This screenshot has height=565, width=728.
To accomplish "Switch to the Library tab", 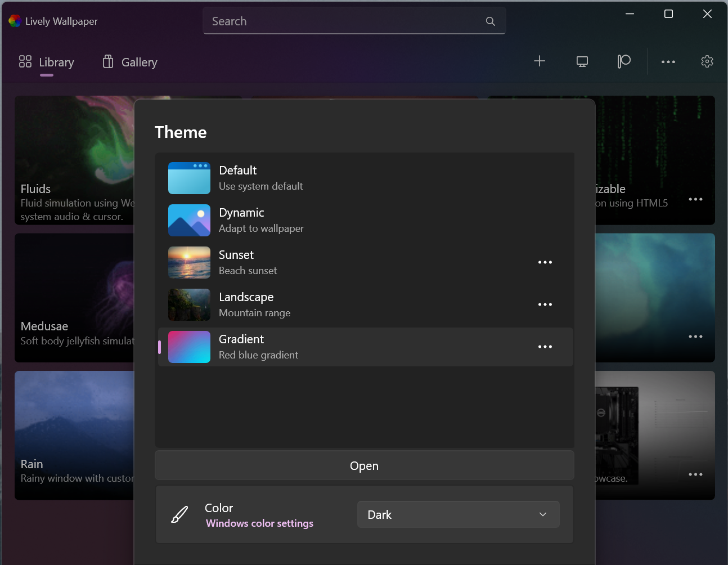I will 46,62.
